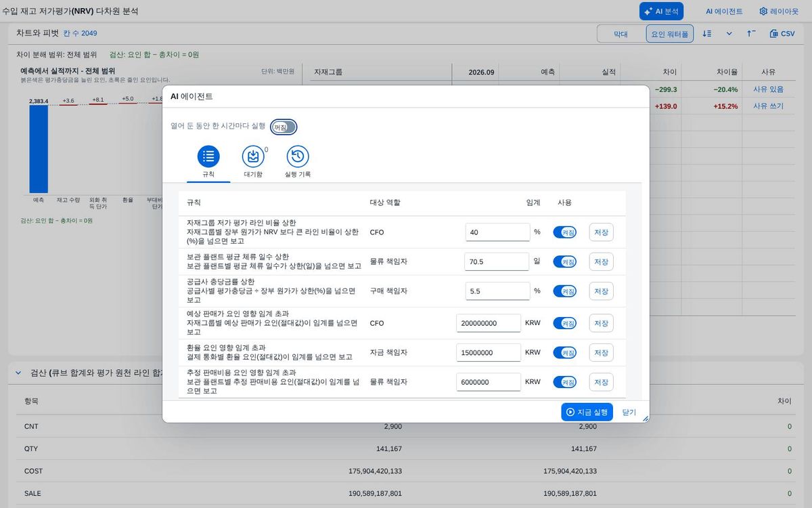Focus the 5.5 percent threshold input

click(498, 291)
